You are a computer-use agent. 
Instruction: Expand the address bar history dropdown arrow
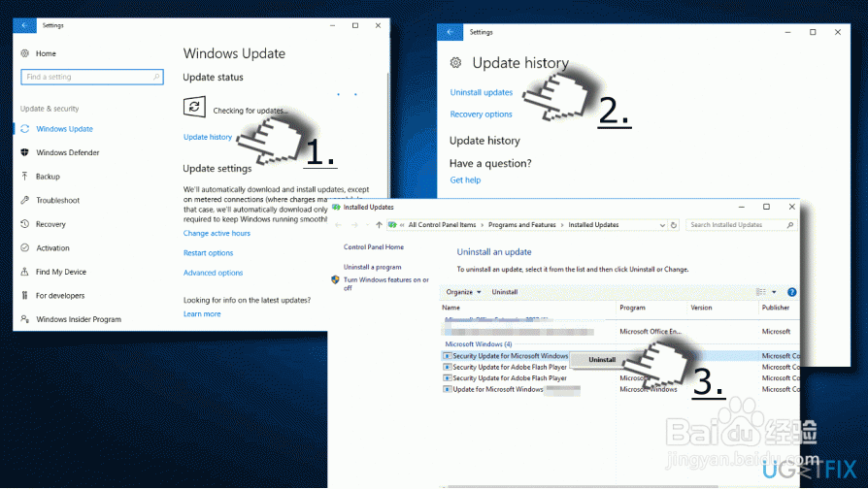tap(662, 225)
